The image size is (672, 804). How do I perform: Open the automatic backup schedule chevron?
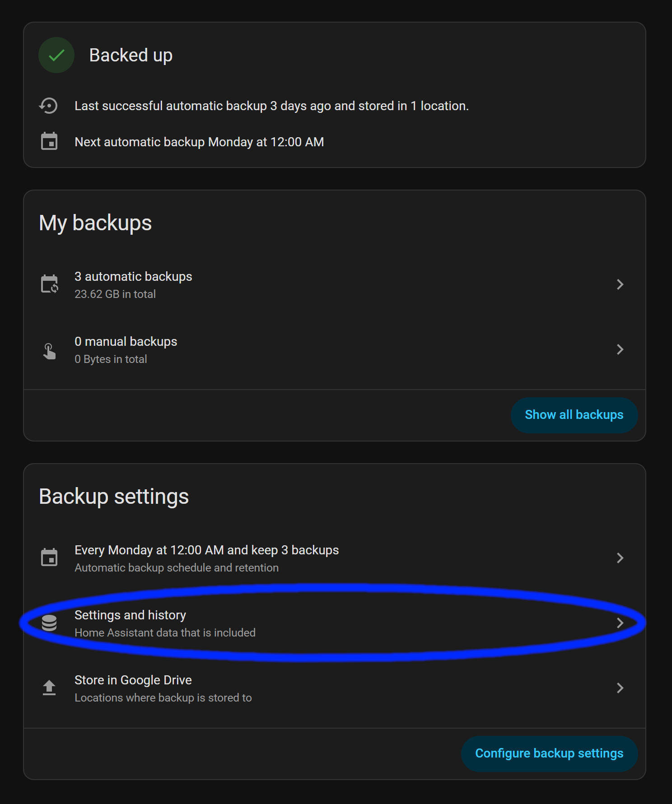(x=620, y=558)
